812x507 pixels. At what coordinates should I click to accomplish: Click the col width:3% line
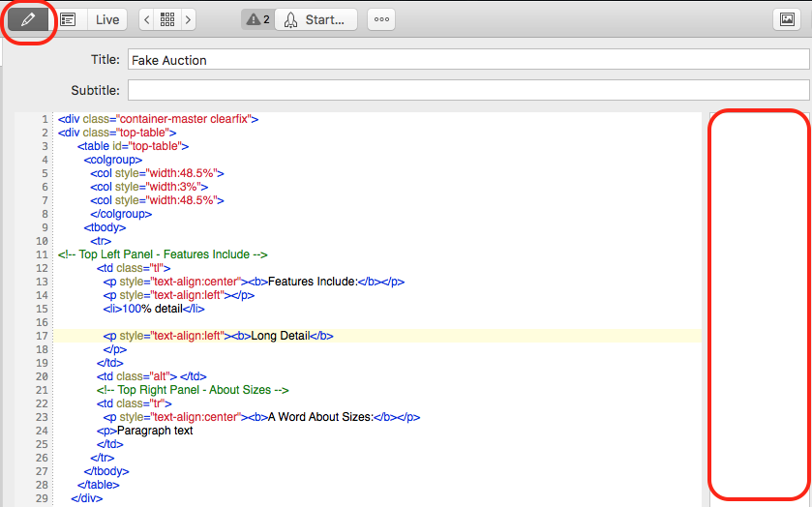(x=149, y=187)
